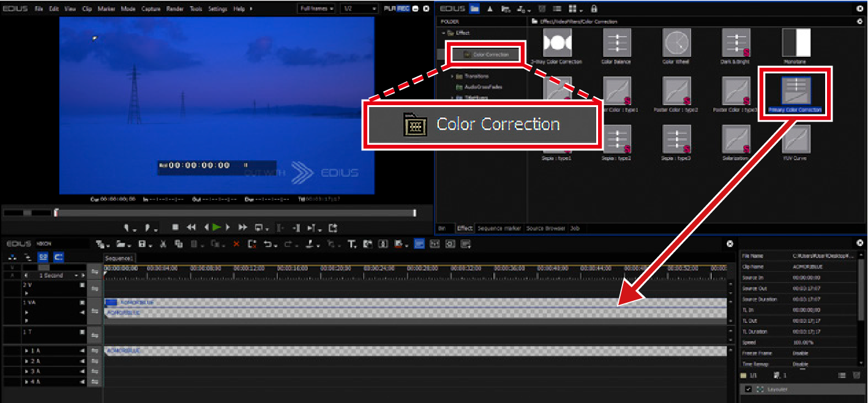The height and width of the screenshot is (403, 868).
Task: Switch to the Sequence marker tab
Action: [x=499, y=228]
